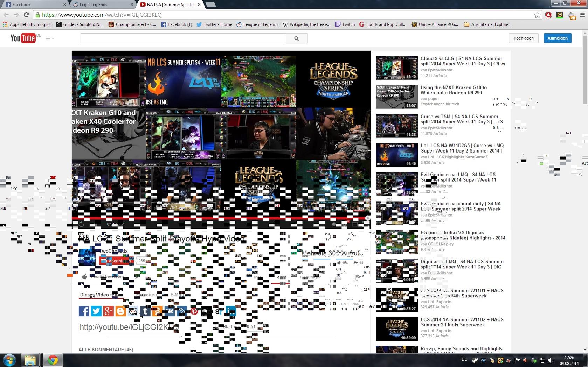Open the EpicSkillshot channel under Cloud 9 vs CLG
Viewport: 588px width, 367px height.
coord(440,70)
